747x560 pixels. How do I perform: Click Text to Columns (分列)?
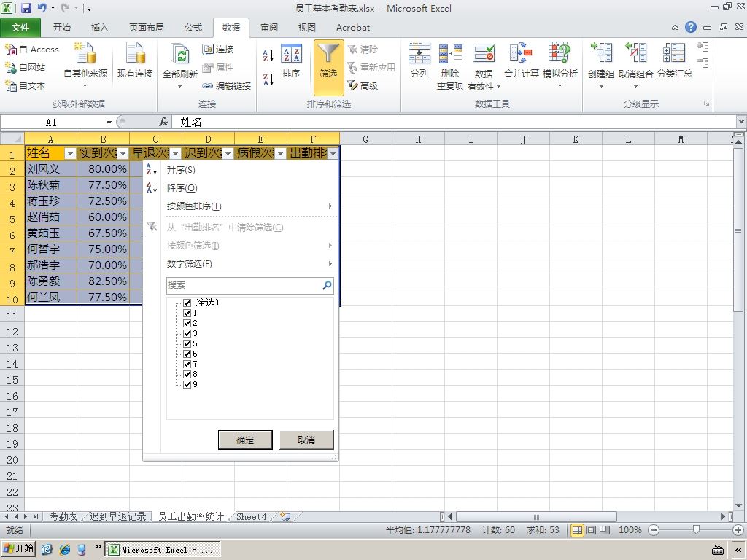click(x=419, y=60)
